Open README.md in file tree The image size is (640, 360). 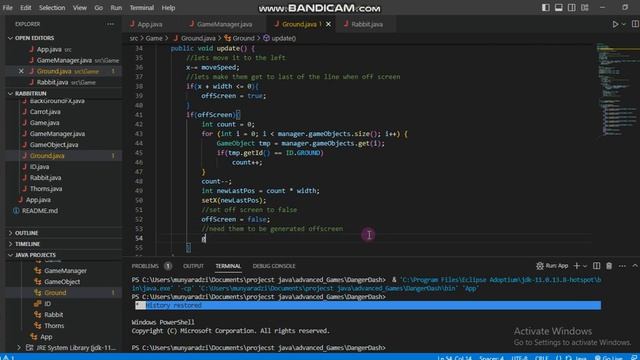coord(40,211)
